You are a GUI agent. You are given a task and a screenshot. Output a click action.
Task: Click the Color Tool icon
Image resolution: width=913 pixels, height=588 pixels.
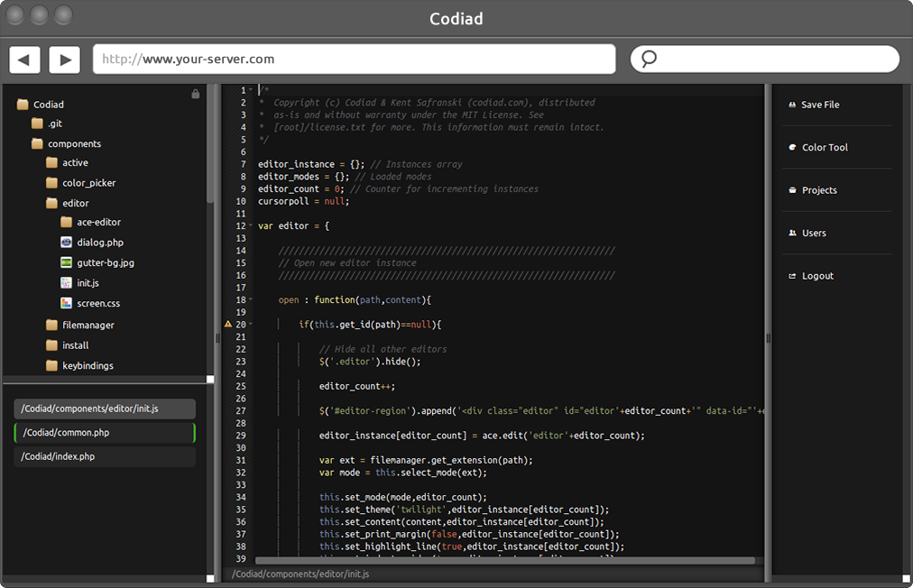point(792,147)
